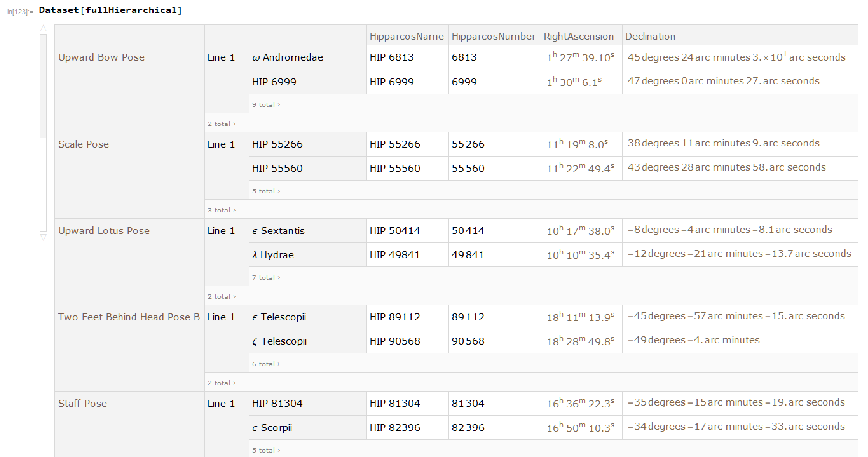
Task: Click the vertical scrollbar thumb of dataset
Action: point(43,86)
